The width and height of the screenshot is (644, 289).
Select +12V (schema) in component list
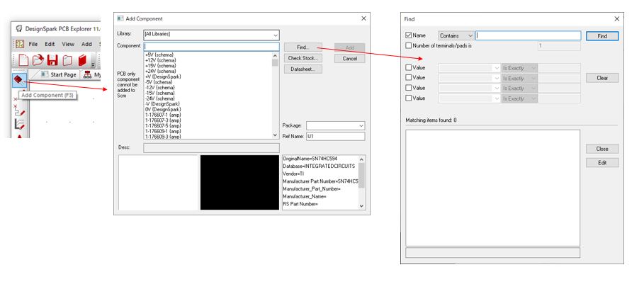click(159, 60)
